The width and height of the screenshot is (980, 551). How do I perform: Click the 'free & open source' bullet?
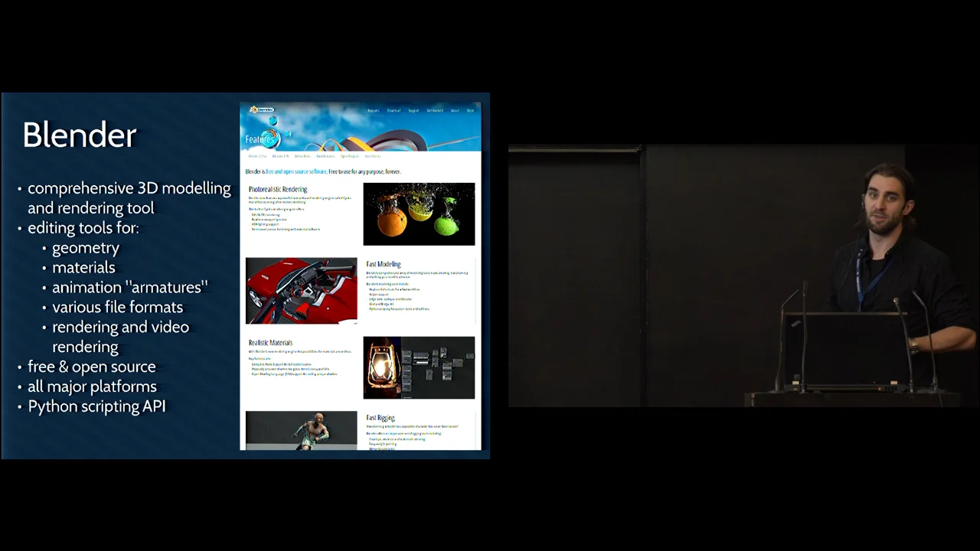coord(92,367)
